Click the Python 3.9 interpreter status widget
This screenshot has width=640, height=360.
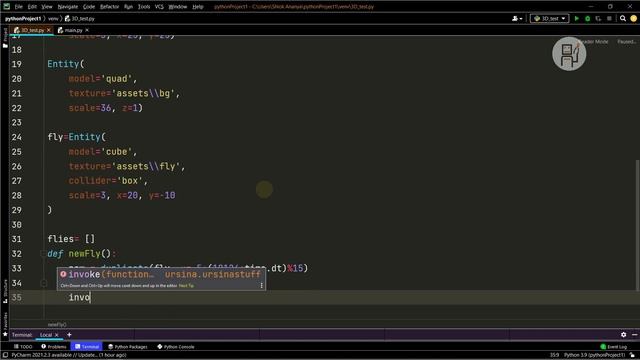[594, 356]
